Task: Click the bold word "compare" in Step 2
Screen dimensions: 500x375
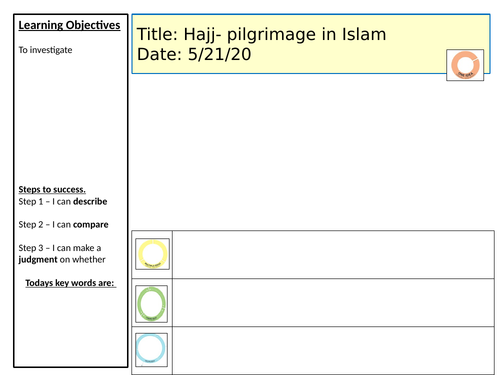Action: (91, 225)
